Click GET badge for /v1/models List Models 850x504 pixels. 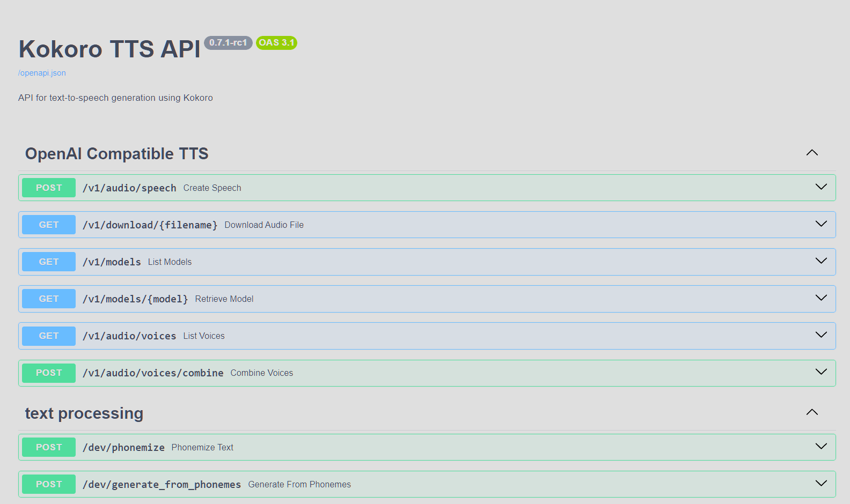(x=49, y=262)
